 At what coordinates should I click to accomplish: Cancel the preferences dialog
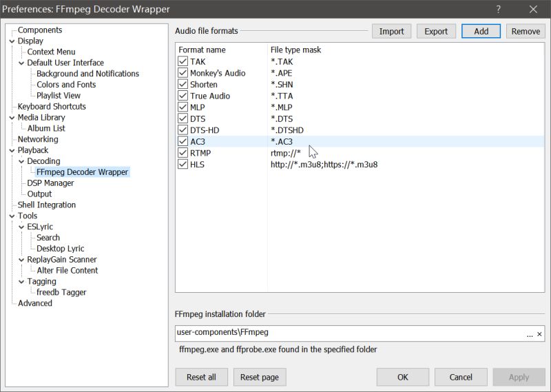pos(461,377)
